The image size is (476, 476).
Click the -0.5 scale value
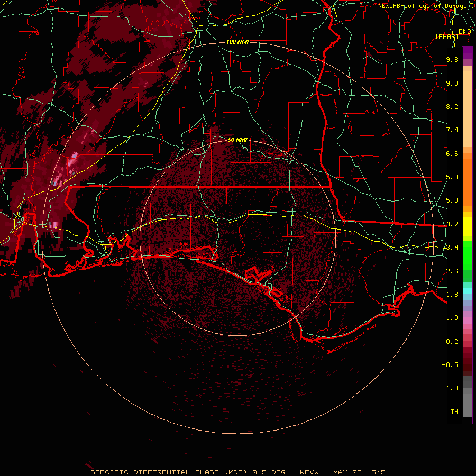tap(450, 365)
